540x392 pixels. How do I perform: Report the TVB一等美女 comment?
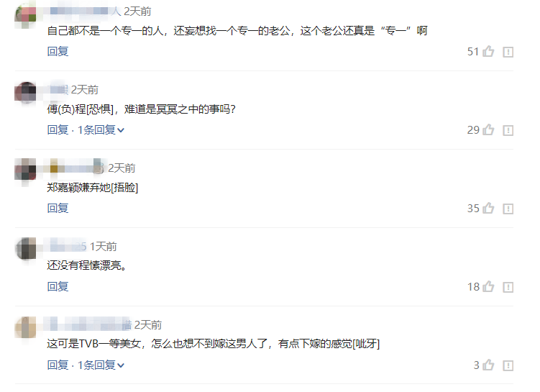[508, 365]
